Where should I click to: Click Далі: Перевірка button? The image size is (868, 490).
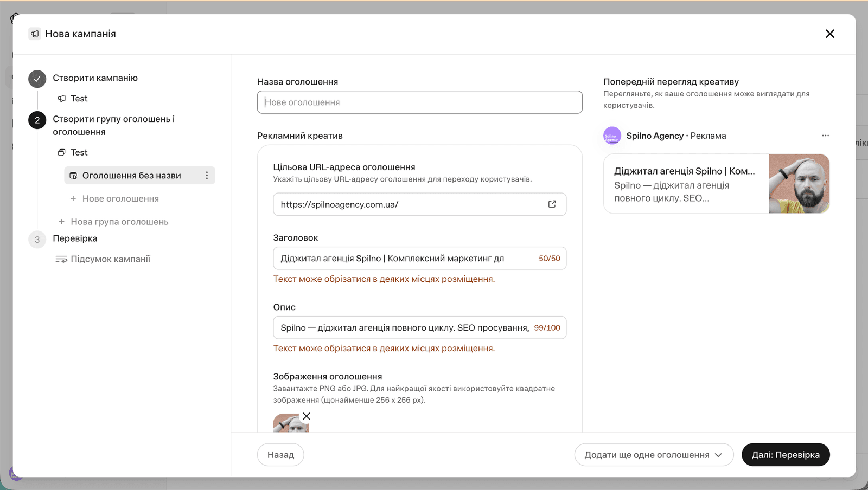[786, 455]
